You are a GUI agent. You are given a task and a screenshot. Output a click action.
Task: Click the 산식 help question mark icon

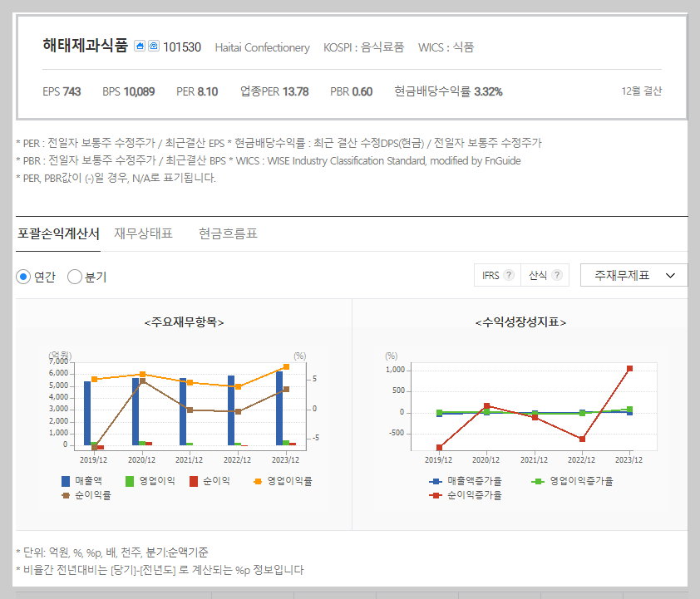pyautogui.click(x=557, y=275)
